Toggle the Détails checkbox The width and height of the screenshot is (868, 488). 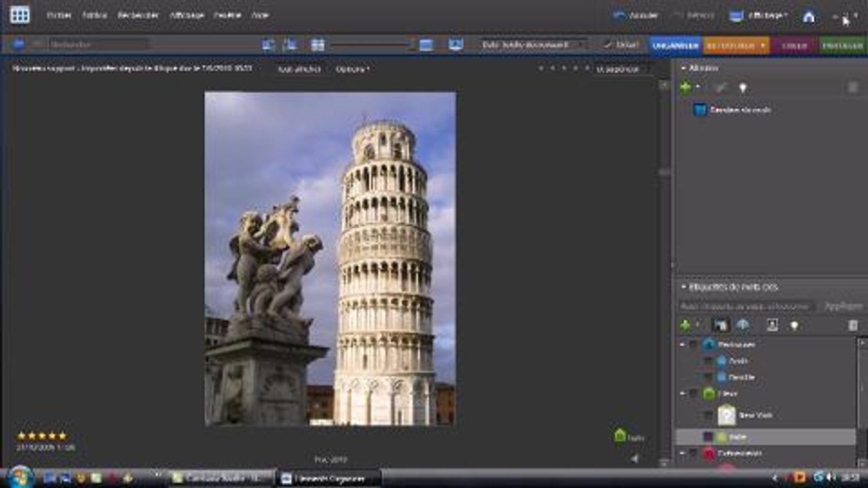[621, 45]
